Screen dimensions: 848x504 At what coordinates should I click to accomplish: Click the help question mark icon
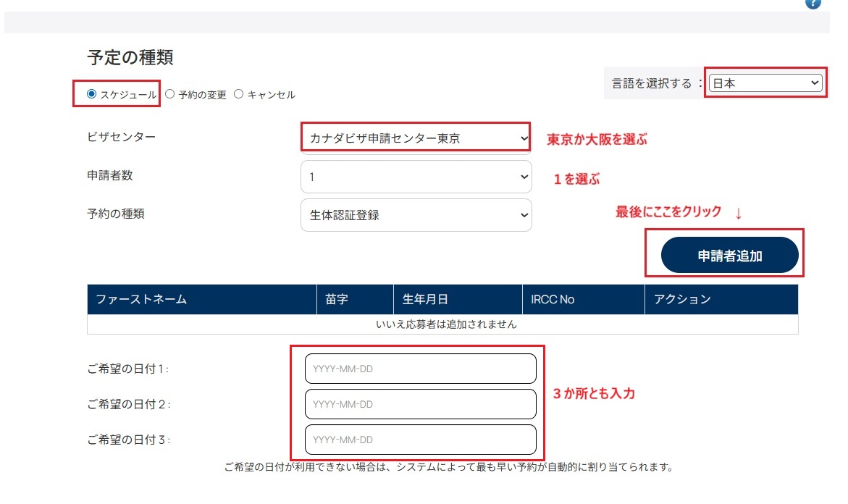[x=813, y=3]
